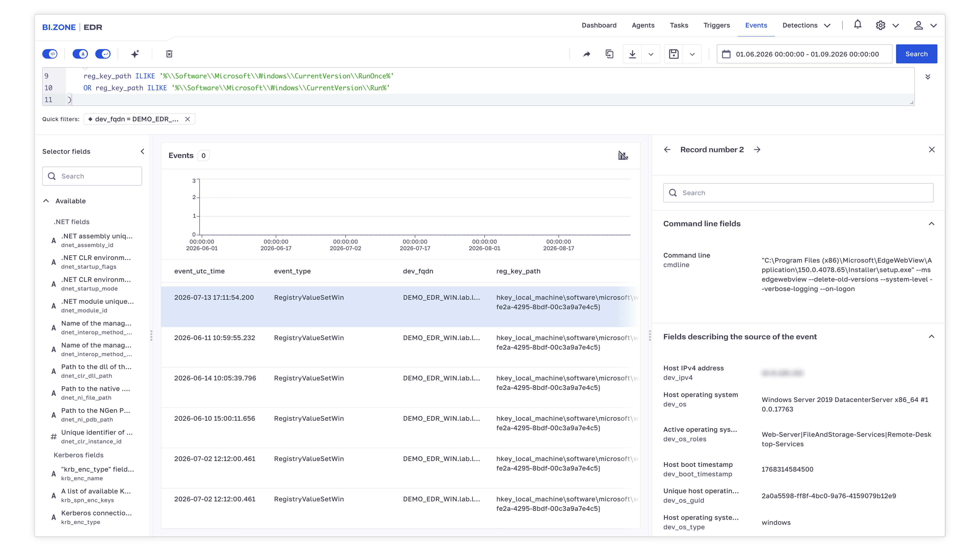Collapse the Selector fields panel
Image resolution: width=980 pixels, height=551 pixels.
142,152
